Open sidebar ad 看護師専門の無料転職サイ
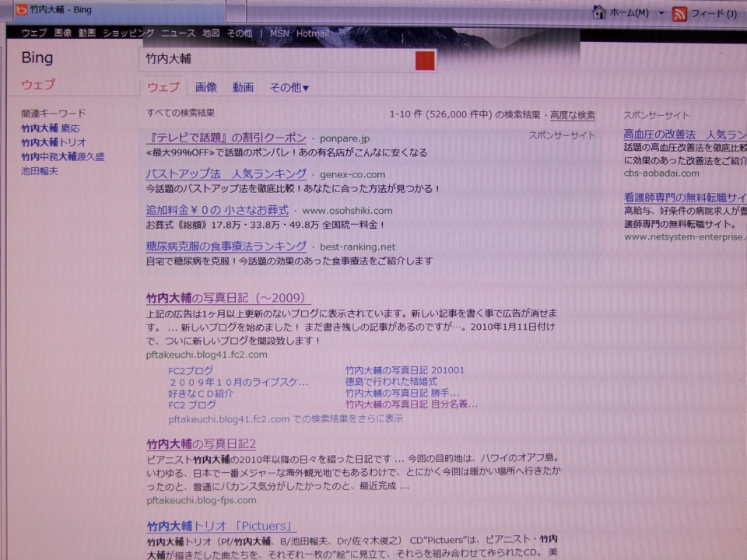747x560 pixels. (685, 197)
